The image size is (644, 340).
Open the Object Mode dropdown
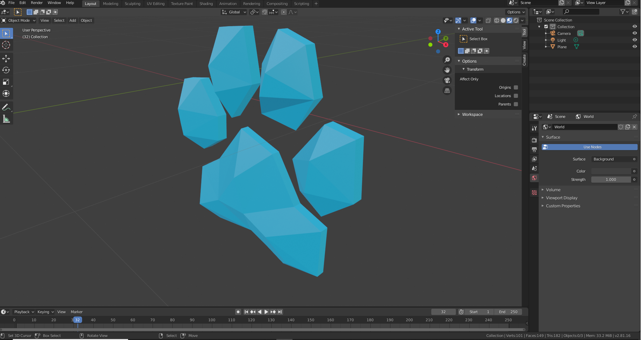(18, 20)
